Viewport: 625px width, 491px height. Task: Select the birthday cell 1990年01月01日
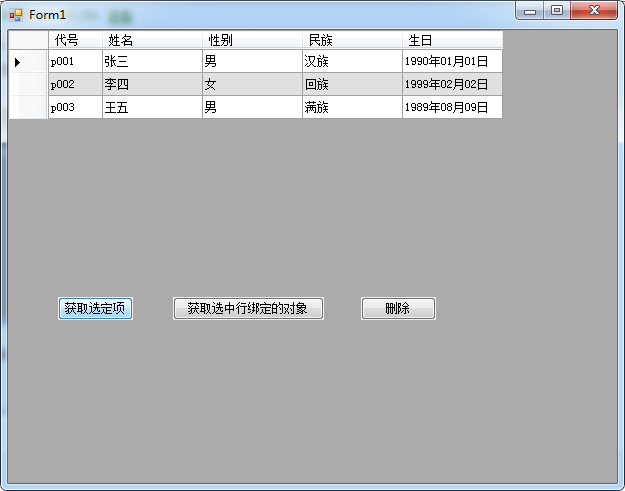(452, 61)
